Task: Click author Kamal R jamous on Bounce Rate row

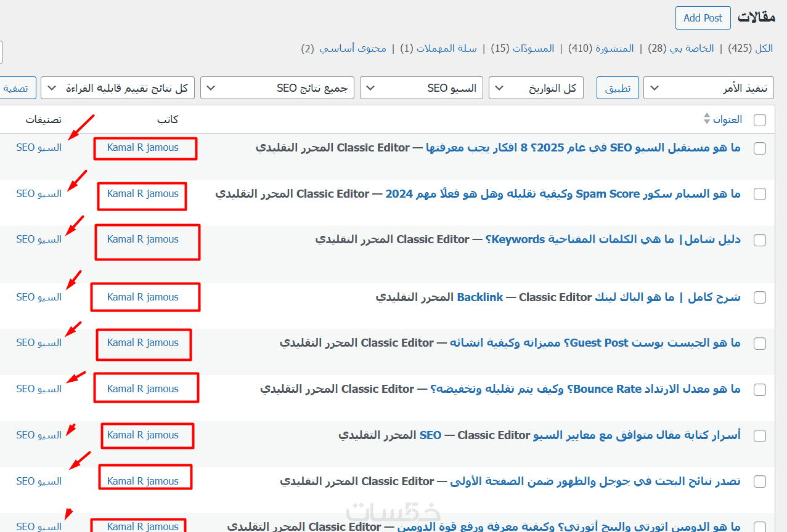Action: (143, 389)
